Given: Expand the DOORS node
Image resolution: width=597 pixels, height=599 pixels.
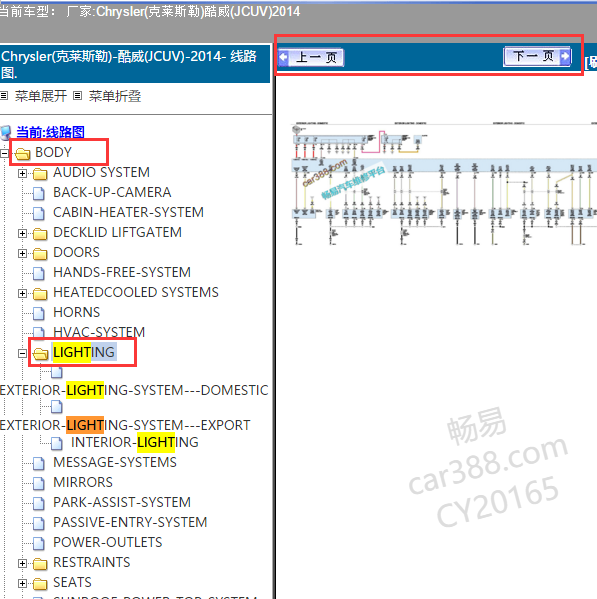Looking at the screenshot, I should 22,254.
